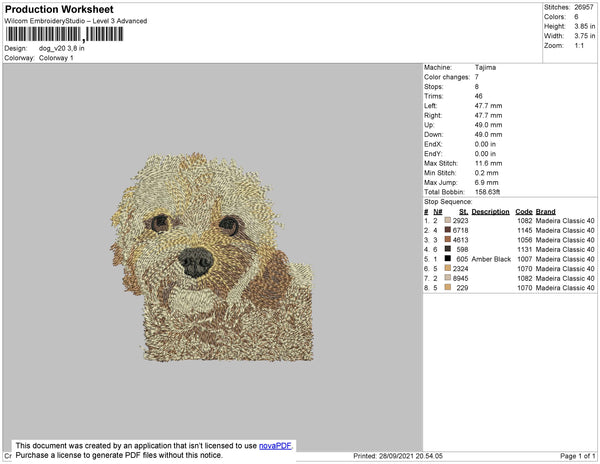
Task: Select the swatch for 2324 stitches
Action: pyautogui.click(x=447, y=269)
